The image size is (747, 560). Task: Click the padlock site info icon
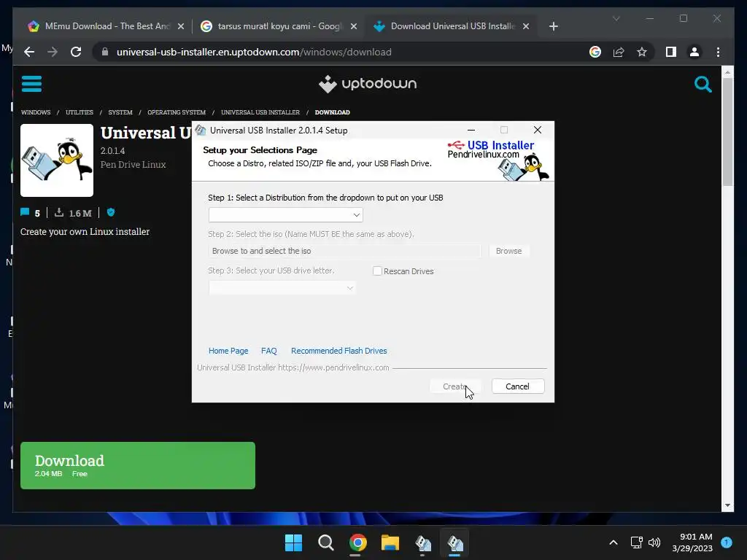click(105, 52)
